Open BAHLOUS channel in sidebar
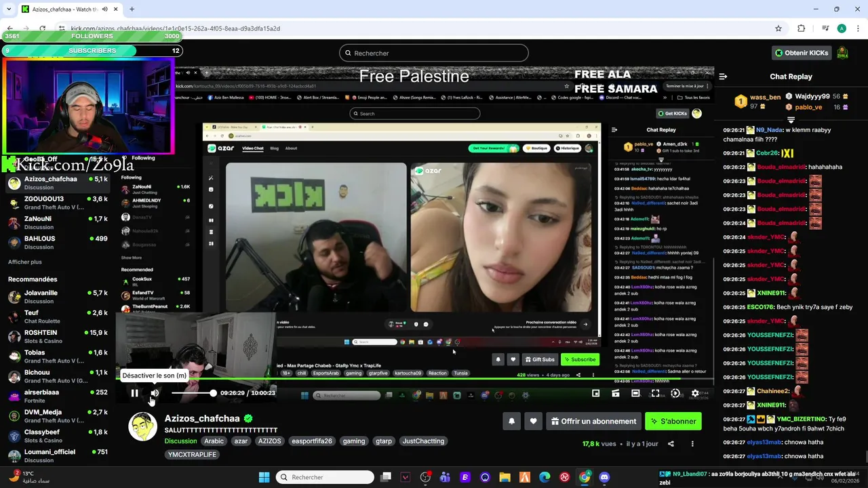 [58, 243]
